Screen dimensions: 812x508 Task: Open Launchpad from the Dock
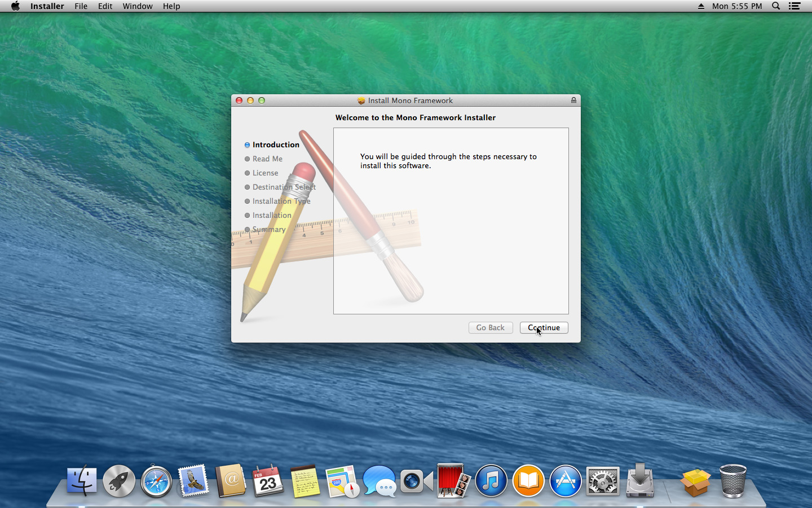point(119,481)
